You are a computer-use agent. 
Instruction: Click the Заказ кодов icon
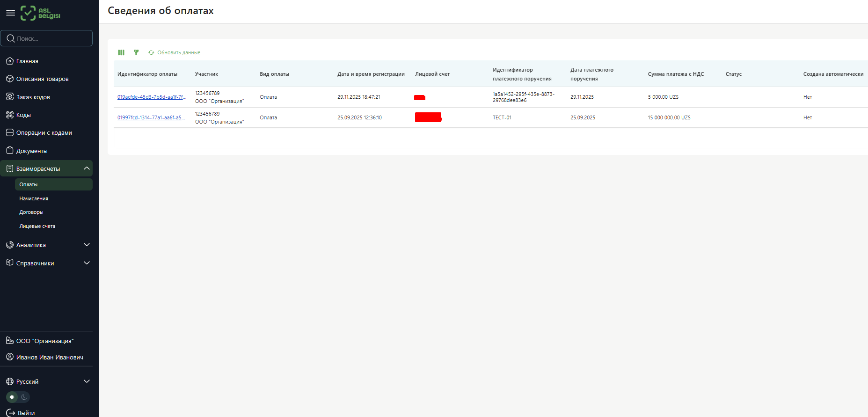(10, 97)
